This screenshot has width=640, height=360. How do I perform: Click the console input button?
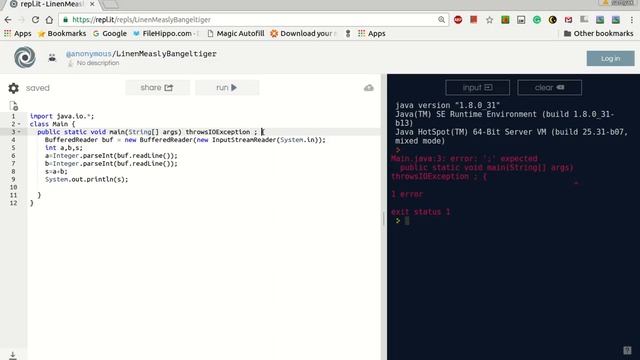coord(478,88)
